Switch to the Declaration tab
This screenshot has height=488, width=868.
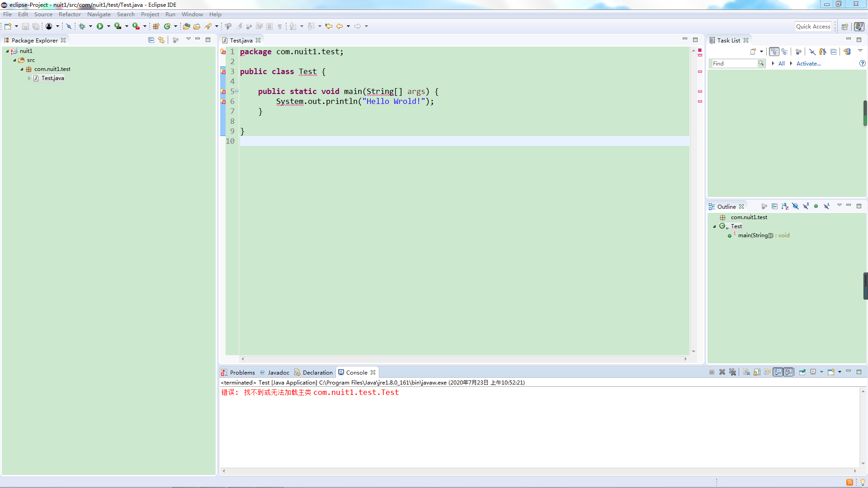pos(313,372)
